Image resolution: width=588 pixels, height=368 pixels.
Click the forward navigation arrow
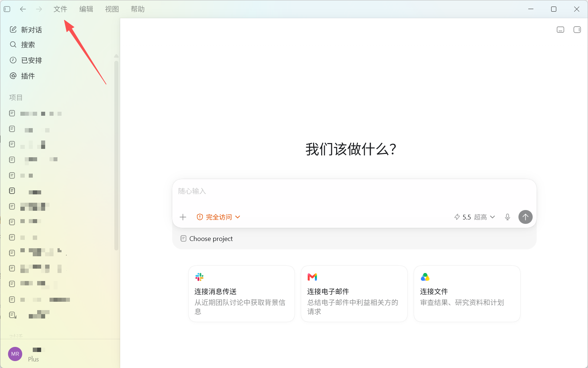(x=39, y=9)
